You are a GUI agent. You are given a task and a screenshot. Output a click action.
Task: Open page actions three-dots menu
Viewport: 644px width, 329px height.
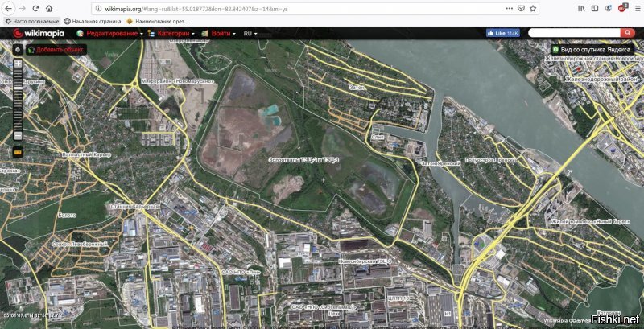click(510, 8)
